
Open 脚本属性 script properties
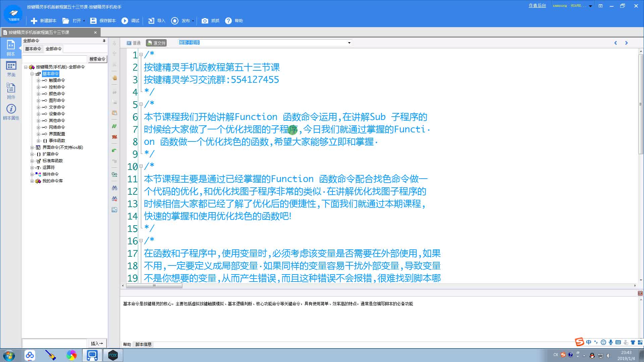coord(11,112)
